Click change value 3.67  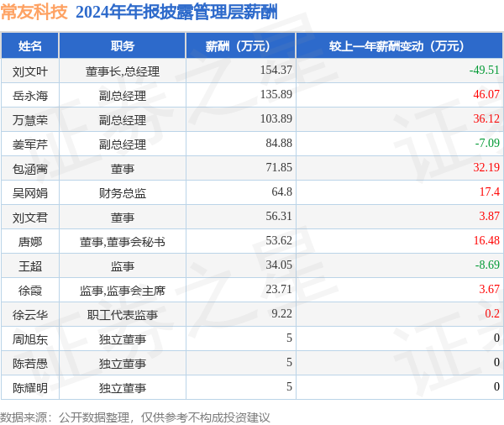point(489,289)
